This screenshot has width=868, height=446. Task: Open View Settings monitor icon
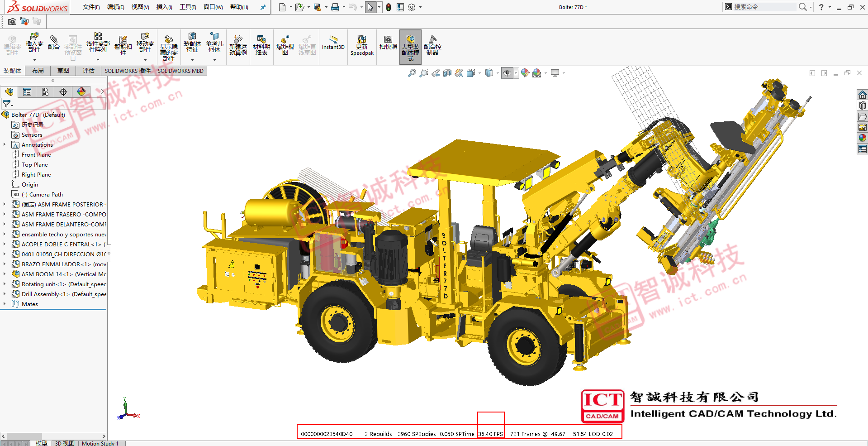[555, 73]
